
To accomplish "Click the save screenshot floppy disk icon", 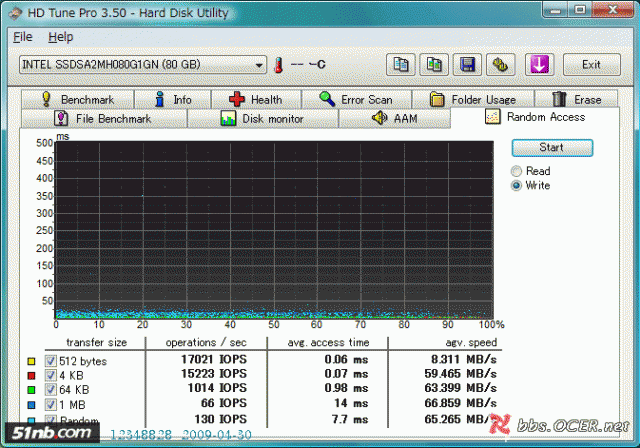I will pyautogui.click(x=467, y=65).
